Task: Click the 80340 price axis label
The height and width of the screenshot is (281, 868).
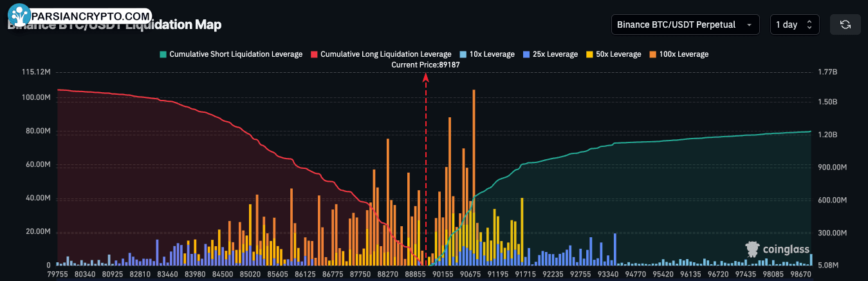Action: (85, 275)
